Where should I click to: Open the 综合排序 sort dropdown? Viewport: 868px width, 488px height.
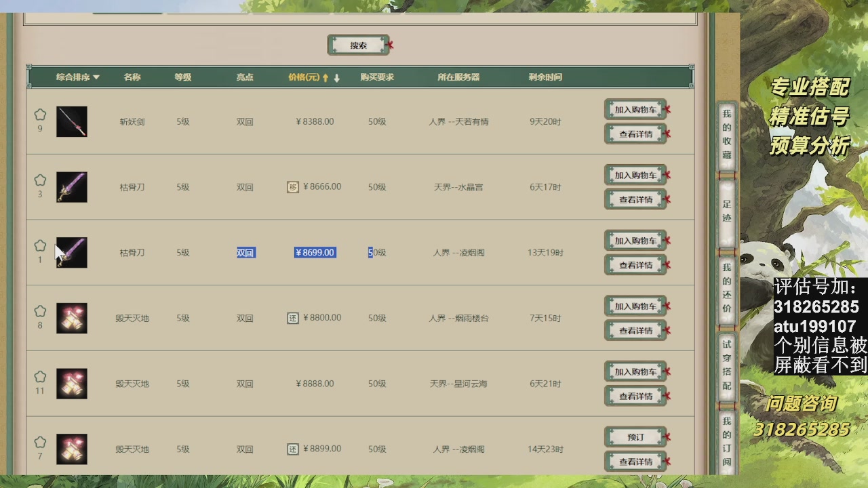78,77
